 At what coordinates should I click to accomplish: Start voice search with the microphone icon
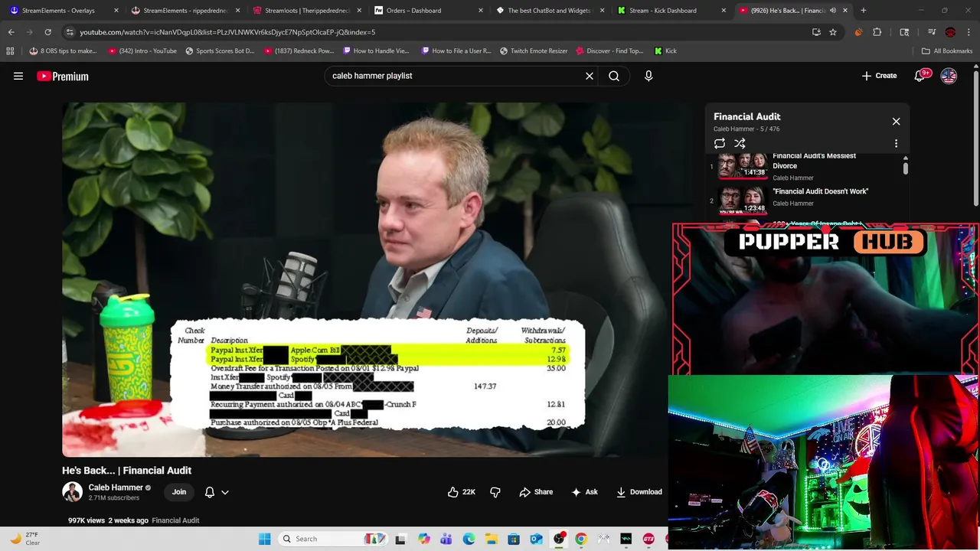(x=648, y=76)
